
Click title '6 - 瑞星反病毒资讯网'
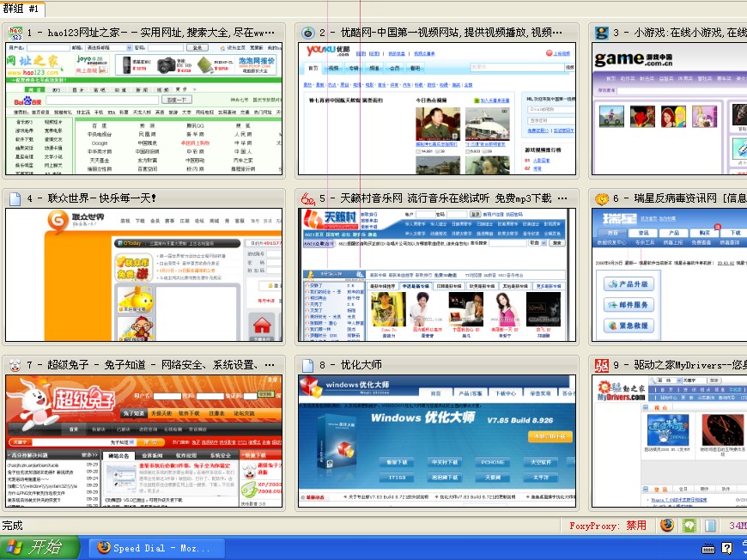coord(680,198)
